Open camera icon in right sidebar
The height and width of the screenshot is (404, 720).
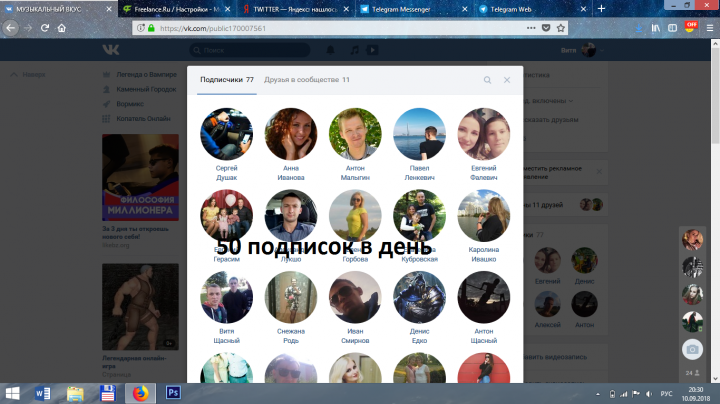point(692,350)
